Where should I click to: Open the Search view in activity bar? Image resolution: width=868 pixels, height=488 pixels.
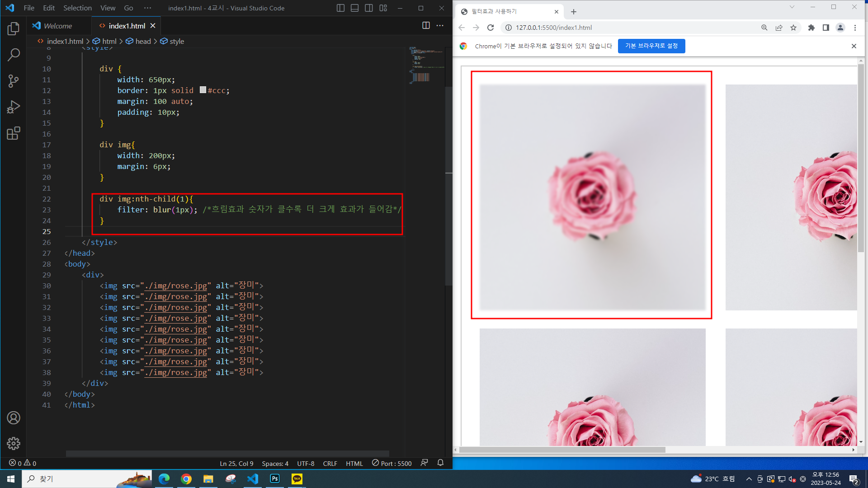[14, 55]
